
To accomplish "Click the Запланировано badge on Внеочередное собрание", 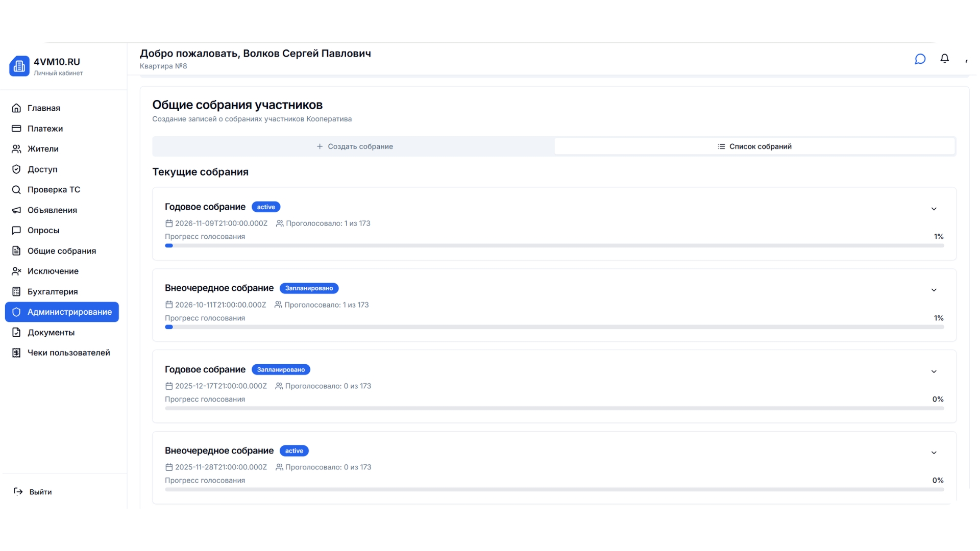I will coord(309,288).
